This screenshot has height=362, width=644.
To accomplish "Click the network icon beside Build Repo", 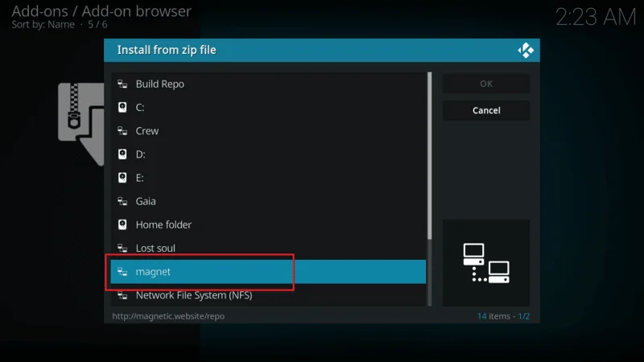I will point(122,84).
